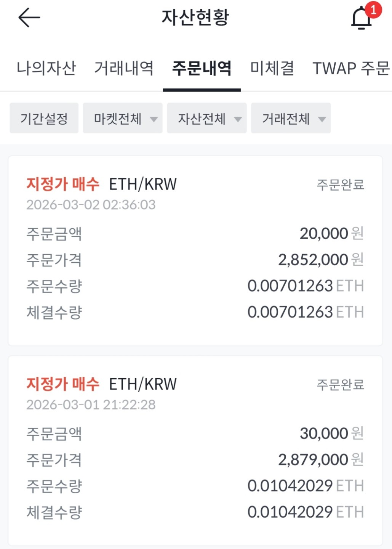Select the 주문내역 tab
This screenshot has height=549, width=392.
pyautogui.click(x=202, y=68)
